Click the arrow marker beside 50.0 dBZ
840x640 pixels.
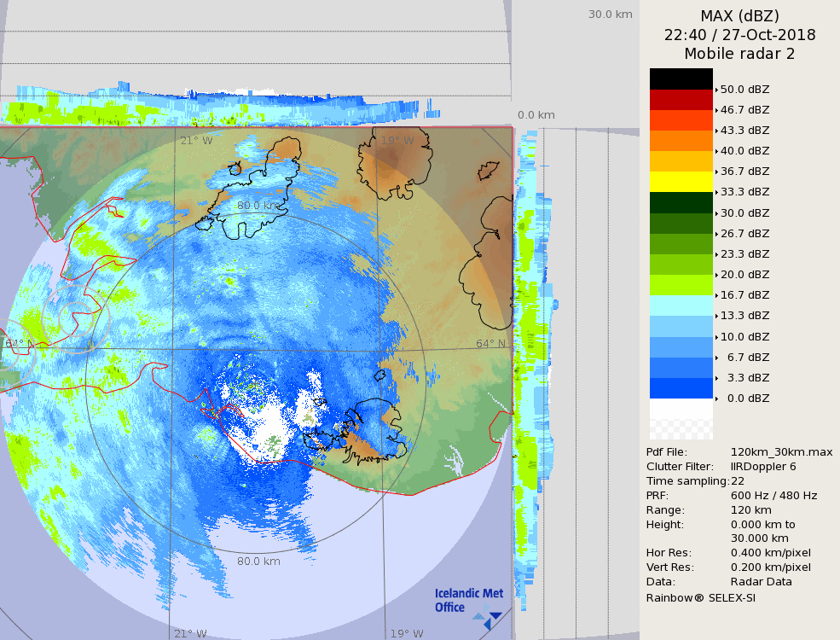coord(716,90)
